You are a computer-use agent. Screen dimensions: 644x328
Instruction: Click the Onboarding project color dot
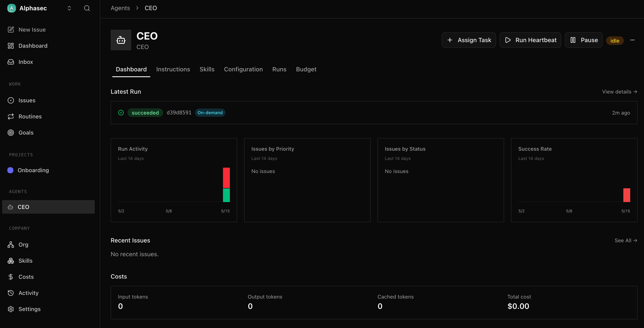point(10,170)
